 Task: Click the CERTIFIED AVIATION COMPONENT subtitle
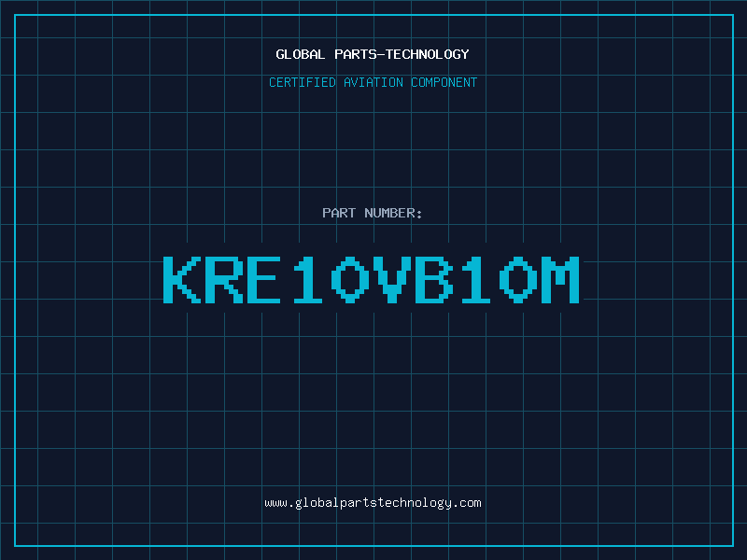point(373,82)
